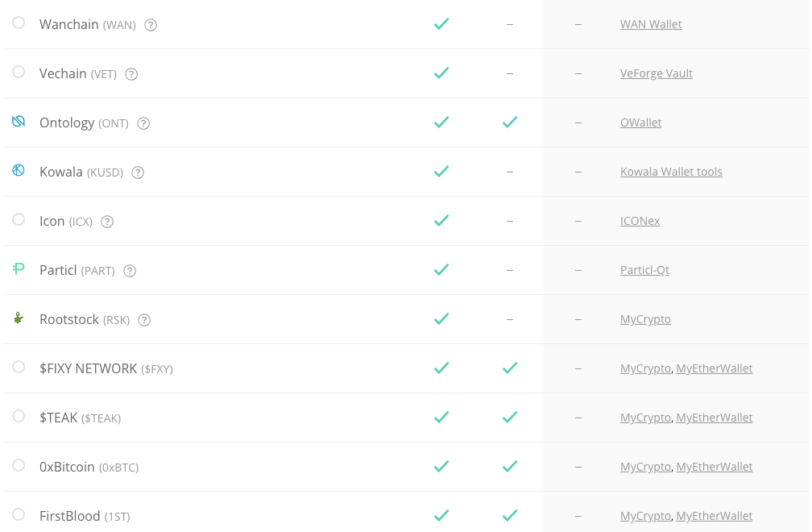
Task: Show help tooltip for Rootstock (RSK)
Action: 144,320
